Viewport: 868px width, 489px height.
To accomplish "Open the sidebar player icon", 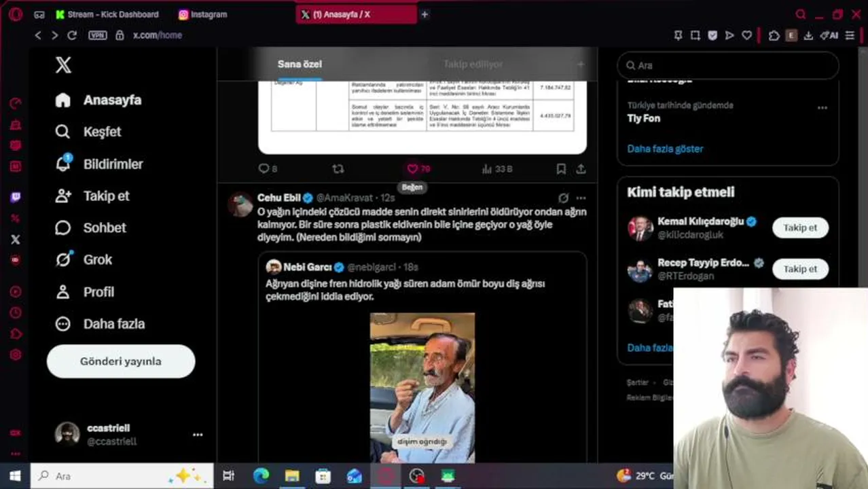I will pyautogui.click(x=15, y=291).
